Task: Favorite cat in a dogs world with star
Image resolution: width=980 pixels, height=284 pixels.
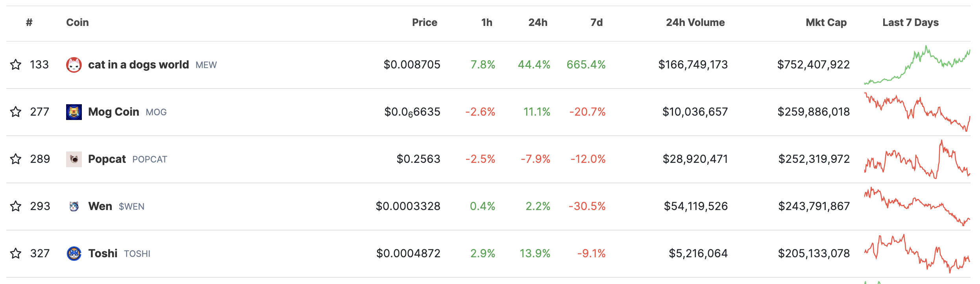Action: 16,65
